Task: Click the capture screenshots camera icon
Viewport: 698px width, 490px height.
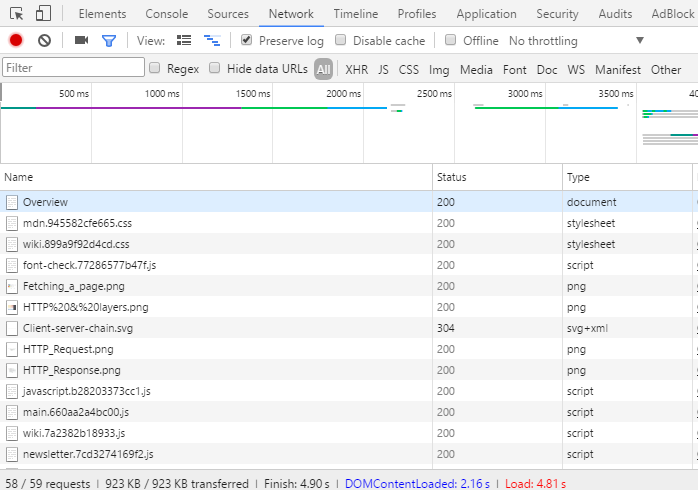Action: click(x=81, y=40)
